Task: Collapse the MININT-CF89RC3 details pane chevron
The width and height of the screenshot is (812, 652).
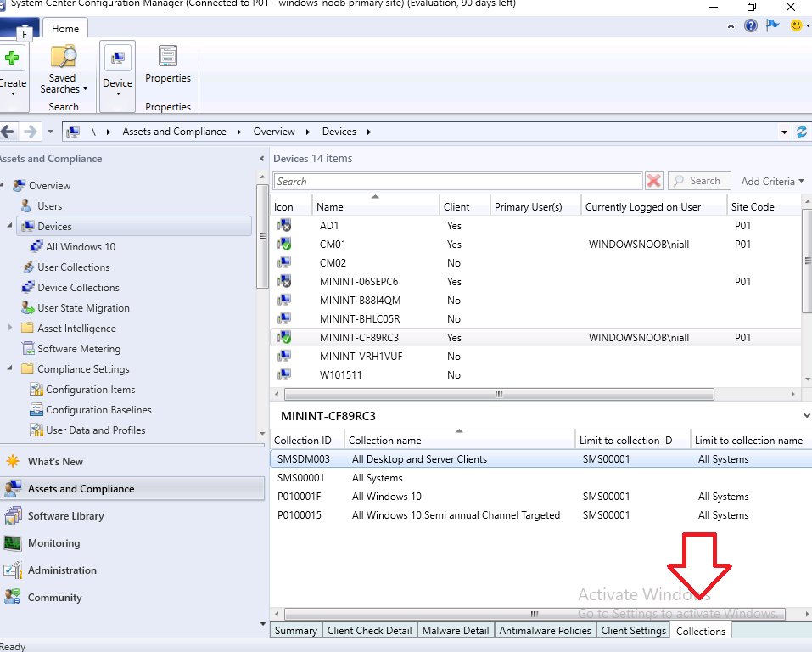Action: [x=806, y=416]
